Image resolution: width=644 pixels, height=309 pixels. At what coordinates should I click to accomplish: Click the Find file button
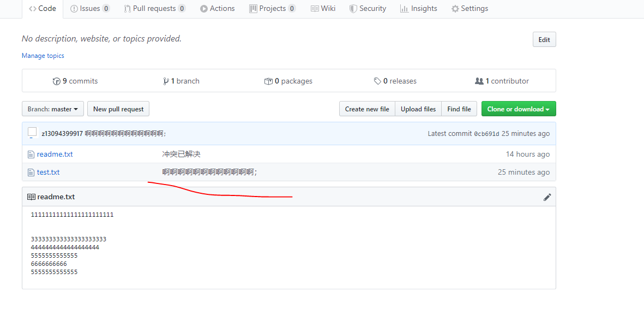click(459, 109)
